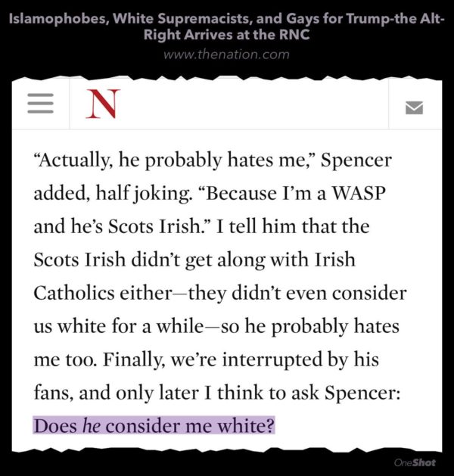Select the purple highlighted sentence
The image size is (454, 476).
click(x=154, y=425)
